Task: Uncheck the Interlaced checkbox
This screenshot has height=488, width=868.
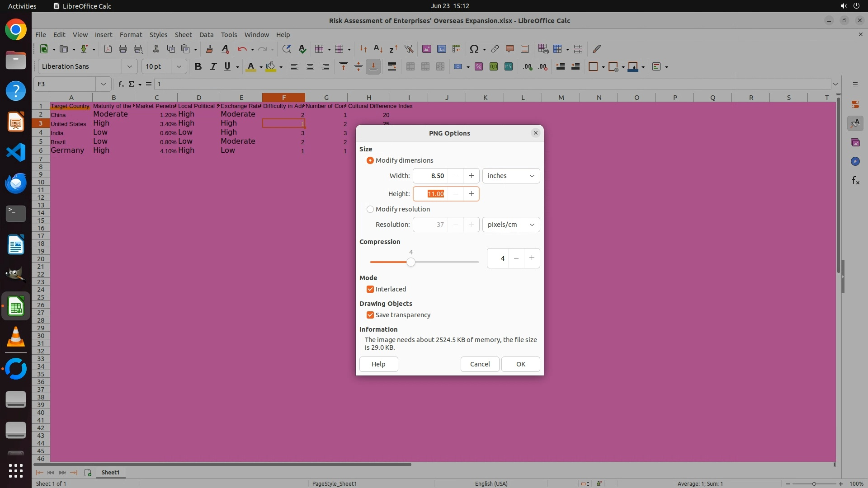Action: (x=370, y=289)
